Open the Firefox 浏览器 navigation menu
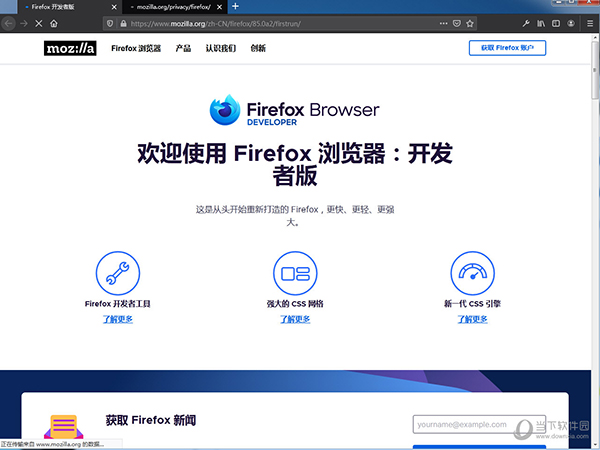Viewport: 600px width, 450px height. [136, 48]
